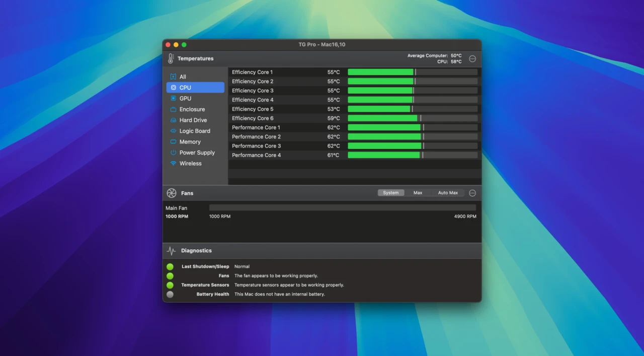
Task: Select the Efficiency Core 6 row
Action: 355,118
